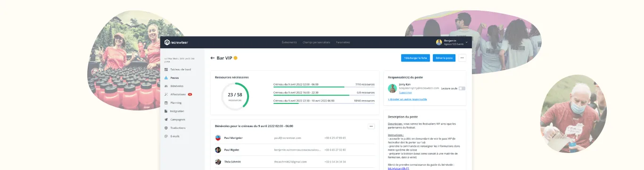The image size is (644, 170).
Task: Click Jerry Kan's avatar
Action: pyautogui.click(x=392, y=88)
